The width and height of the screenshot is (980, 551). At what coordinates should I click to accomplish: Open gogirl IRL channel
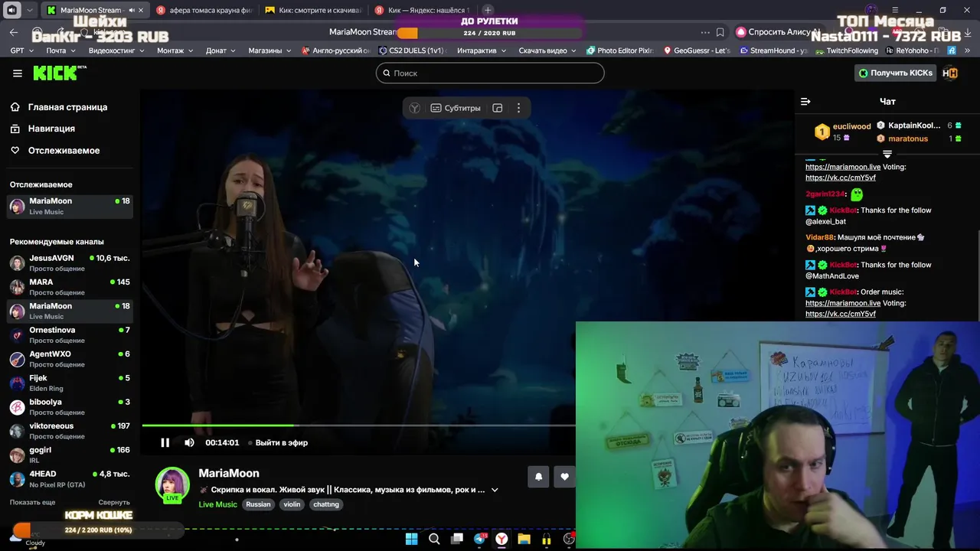point(69,455)
